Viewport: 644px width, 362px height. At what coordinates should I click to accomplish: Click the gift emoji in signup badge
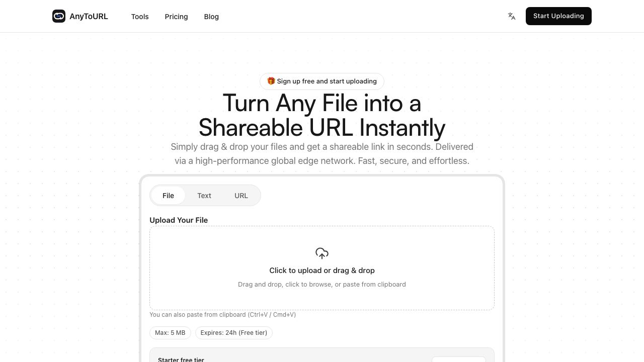coord(271,81)
